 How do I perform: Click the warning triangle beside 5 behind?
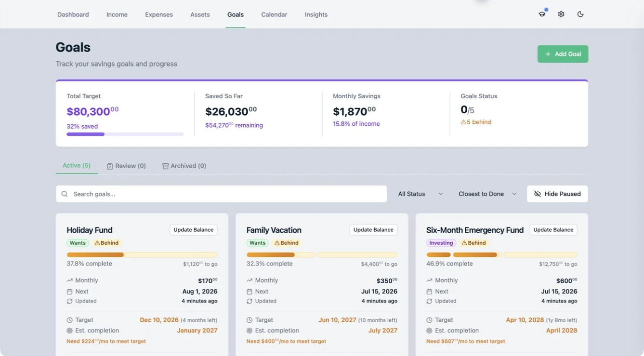(x=463, y=122)
